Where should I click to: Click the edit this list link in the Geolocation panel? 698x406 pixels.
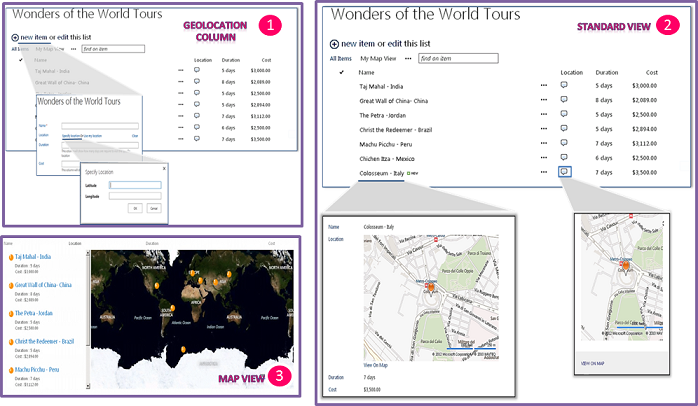(74, 37)
